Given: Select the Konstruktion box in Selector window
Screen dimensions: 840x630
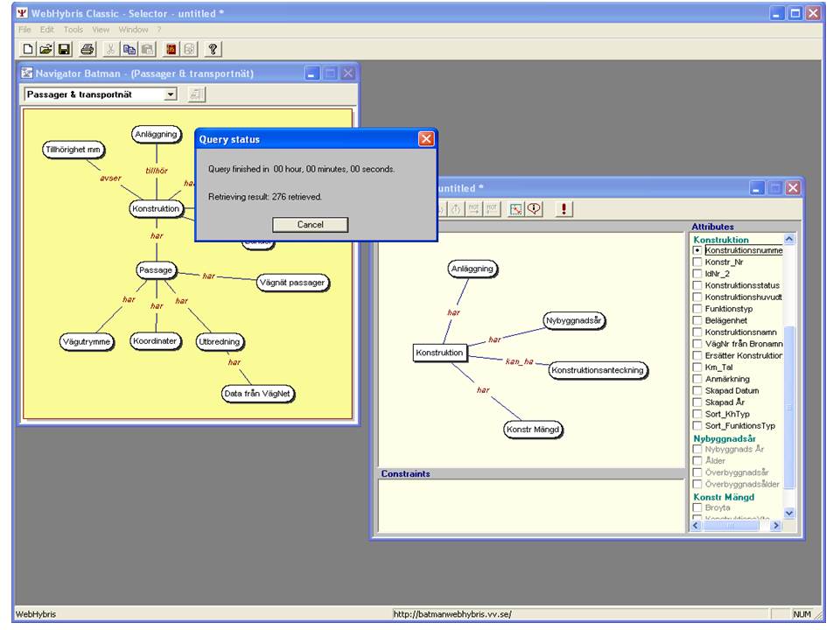Looking at the screenshot, I should tap(439, 353).
